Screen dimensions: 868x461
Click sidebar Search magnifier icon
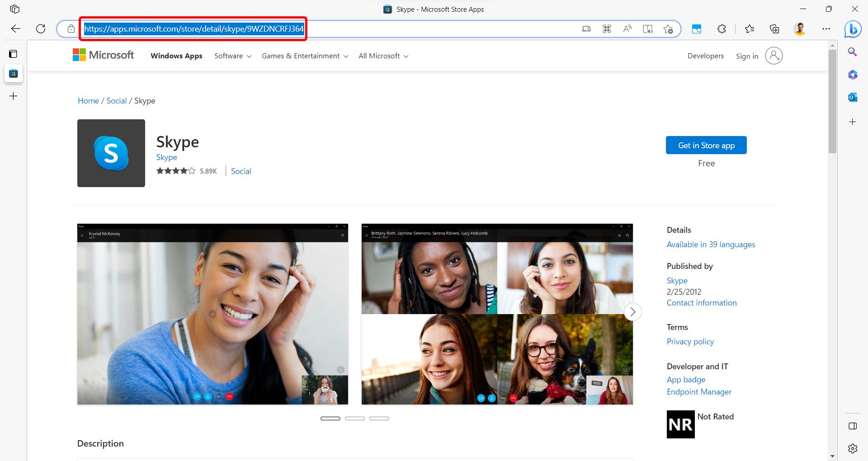(853, 52)
